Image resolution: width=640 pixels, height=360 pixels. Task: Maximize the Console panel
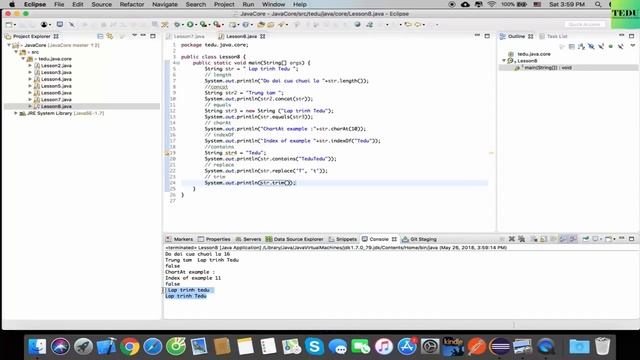pyautogui.click(x=631, y=238)
